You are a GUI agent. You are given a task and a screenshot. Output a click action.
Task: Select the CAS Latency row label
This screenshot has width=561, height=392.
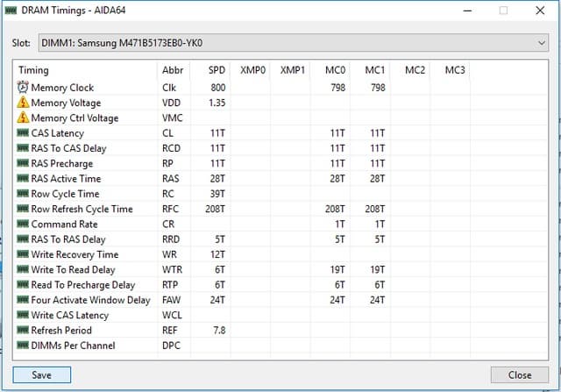click(x=57, y=133)
